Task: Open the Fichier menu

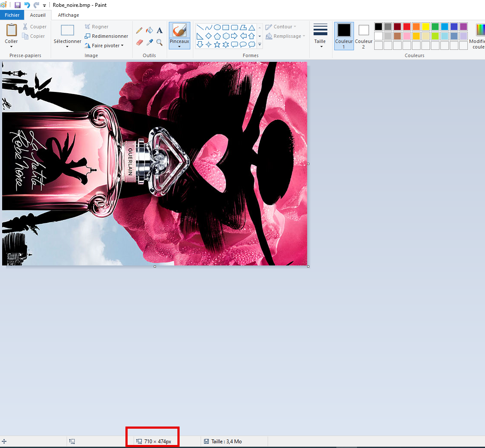Action: click(x=12, y=15)
